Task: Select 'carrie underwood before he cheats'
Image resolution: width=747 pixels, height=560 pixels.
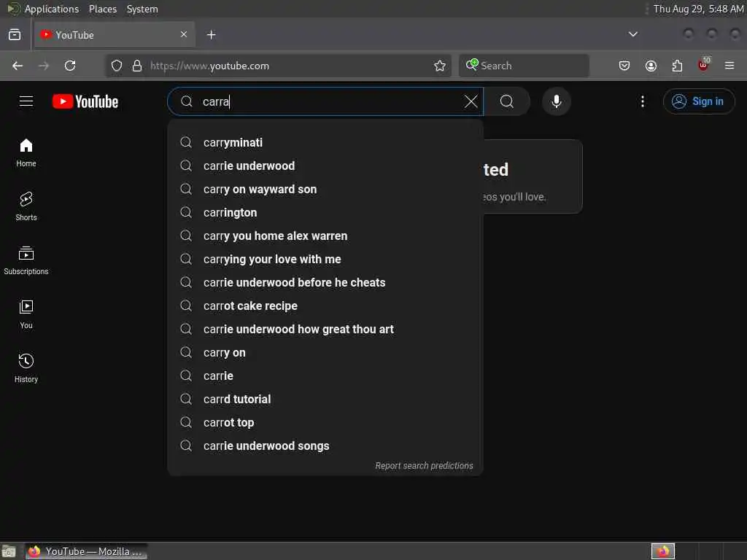Action: point(325,282)
